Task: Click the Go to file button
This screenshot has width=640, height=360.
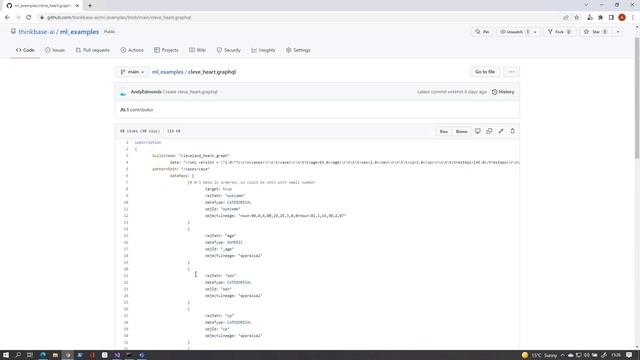Action: (484, 72)
